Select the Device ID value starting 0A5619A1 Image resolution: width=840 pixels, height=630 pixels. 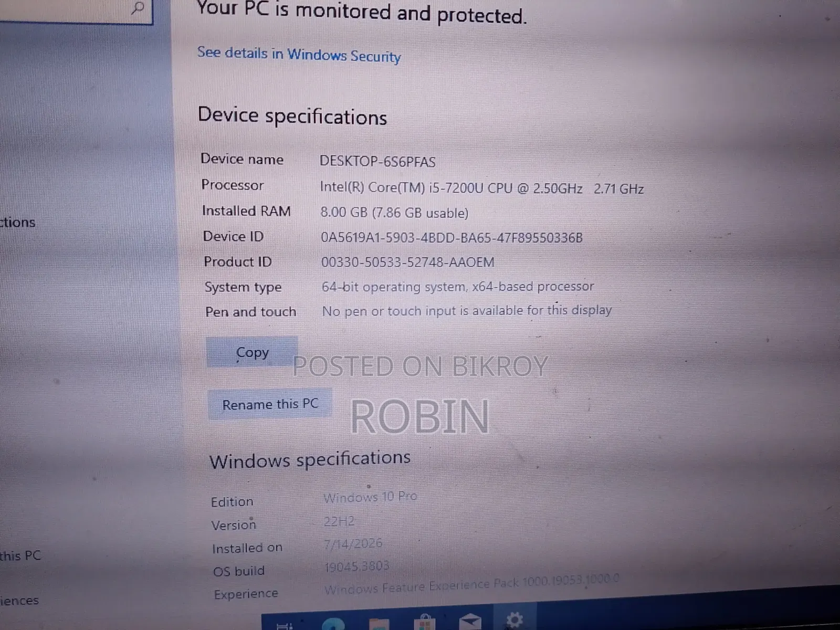pos(451,238)
